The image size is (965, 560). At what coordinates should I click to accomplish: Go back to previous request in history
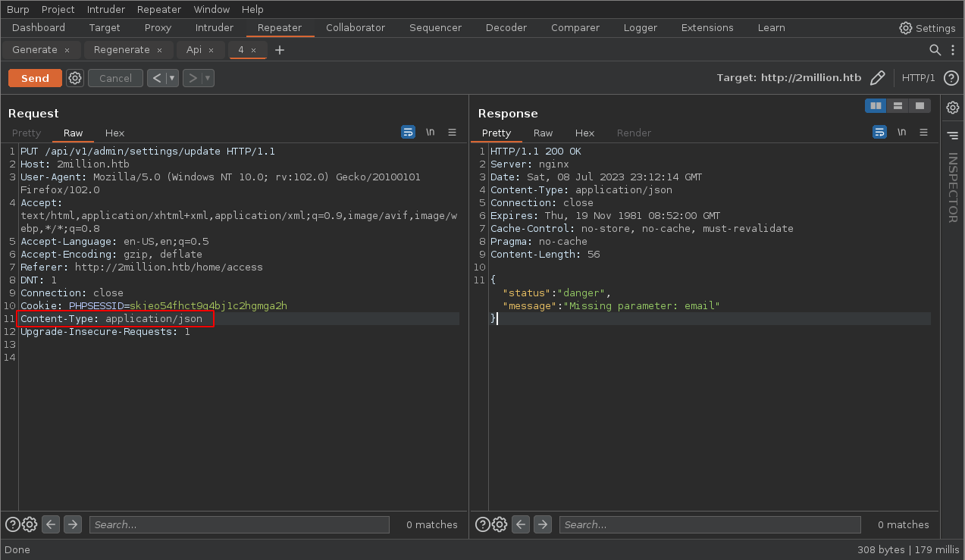(156, 78)
